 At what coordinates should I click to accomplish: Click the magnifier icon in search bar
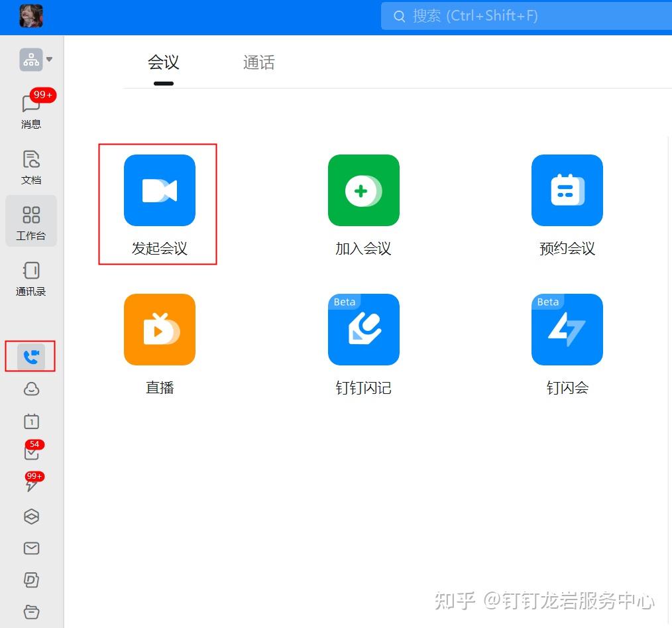(399, 17)
